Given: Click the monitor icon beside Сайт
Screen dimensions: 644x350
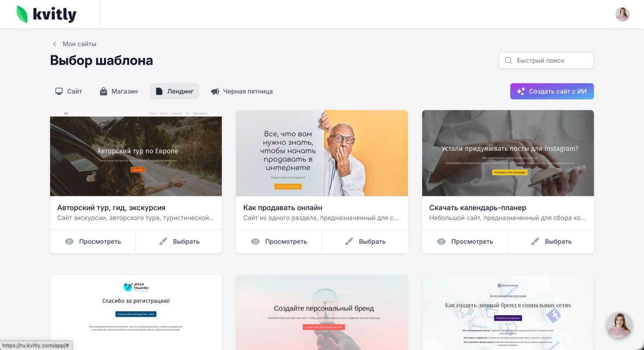Looking at the screenshot, I should point(59,91).
